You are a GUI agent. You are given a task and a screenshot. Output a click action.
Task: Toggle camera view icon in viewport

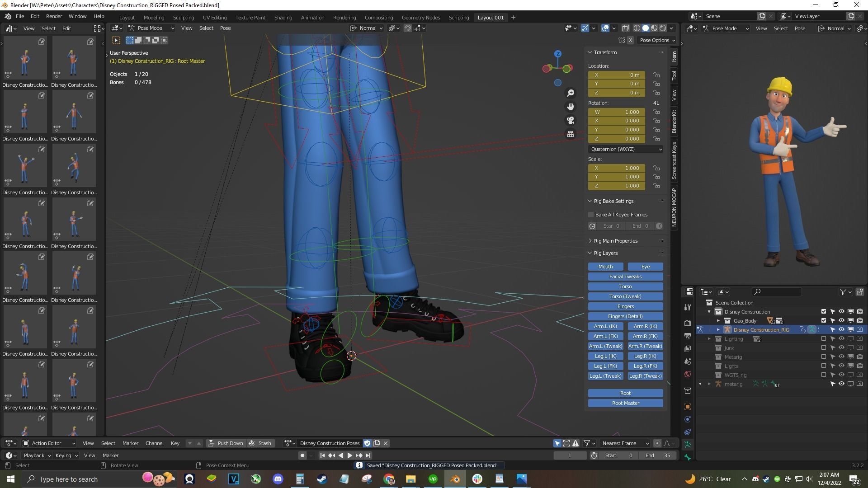point(571,120)
